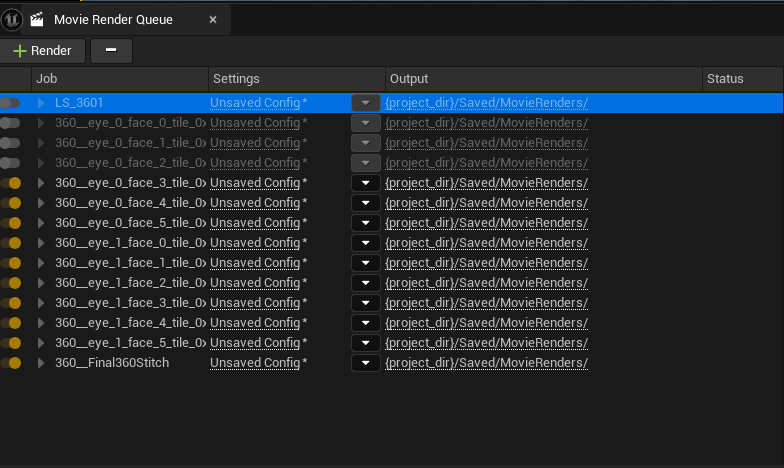Disable the 360__eye_0_face_5_tile_0 job toggle
784x468 pixels.
tap(10, 223)
